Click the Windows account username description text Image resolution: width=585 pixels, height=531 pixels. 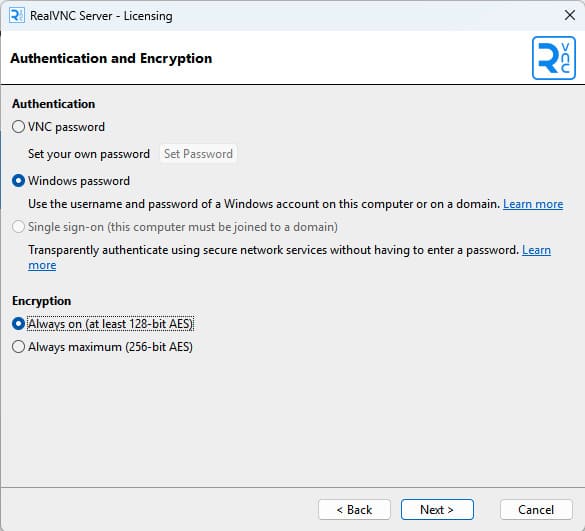coord(264,204)
